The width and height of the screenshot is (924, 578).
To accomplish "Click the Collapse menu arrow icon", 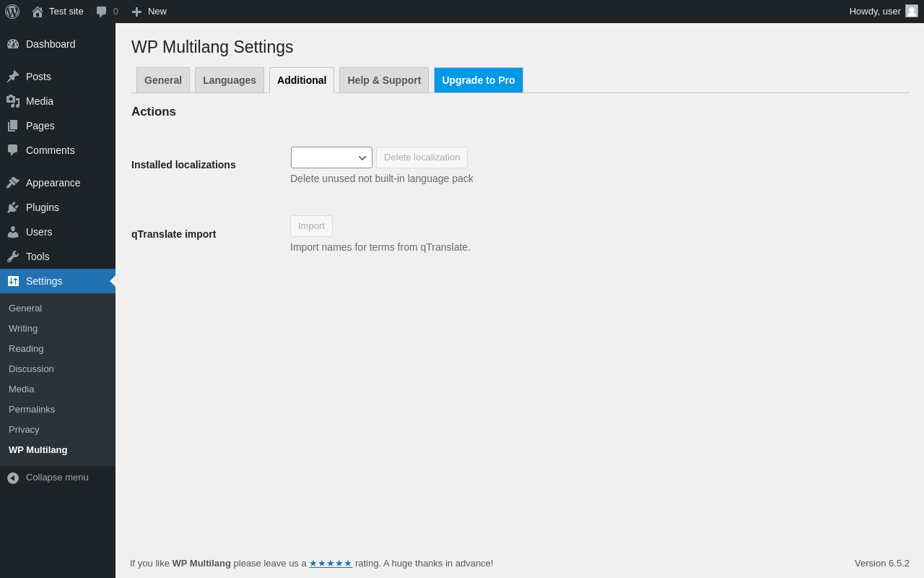I will [x=13, y=478].
